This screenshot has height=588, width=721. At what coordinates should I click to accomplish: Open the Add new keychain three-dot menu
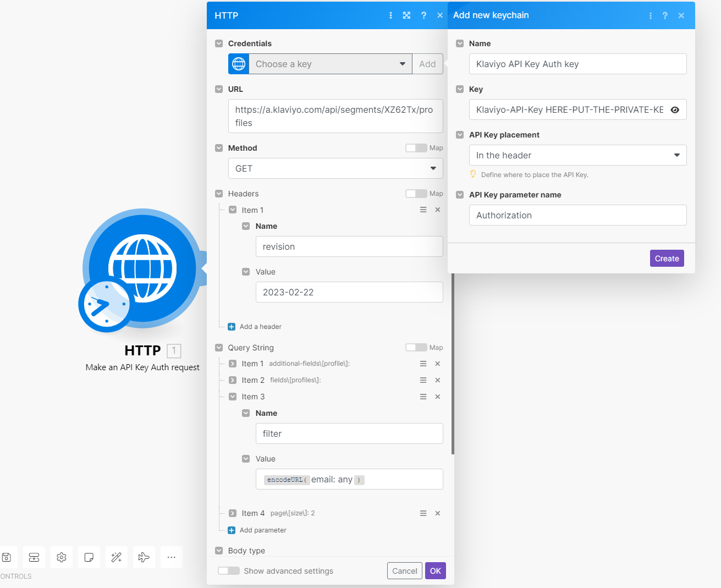tap(651, 15)
